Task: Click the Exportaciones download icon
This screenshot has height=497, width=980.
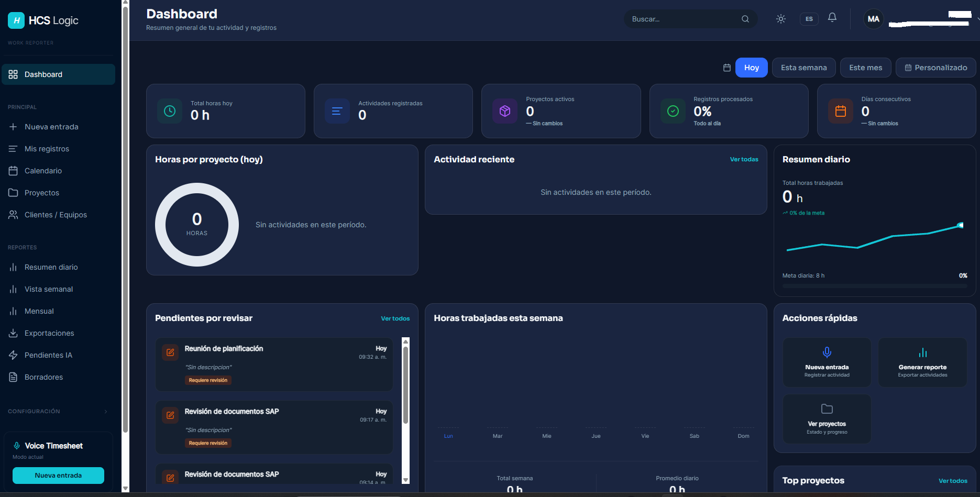Action: [13, 333]
